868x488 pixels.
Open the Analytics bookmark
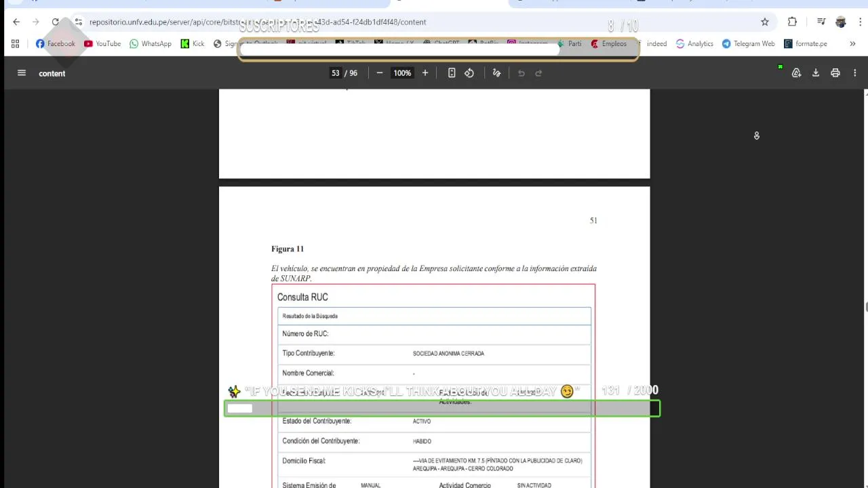[x=694, y=43]
